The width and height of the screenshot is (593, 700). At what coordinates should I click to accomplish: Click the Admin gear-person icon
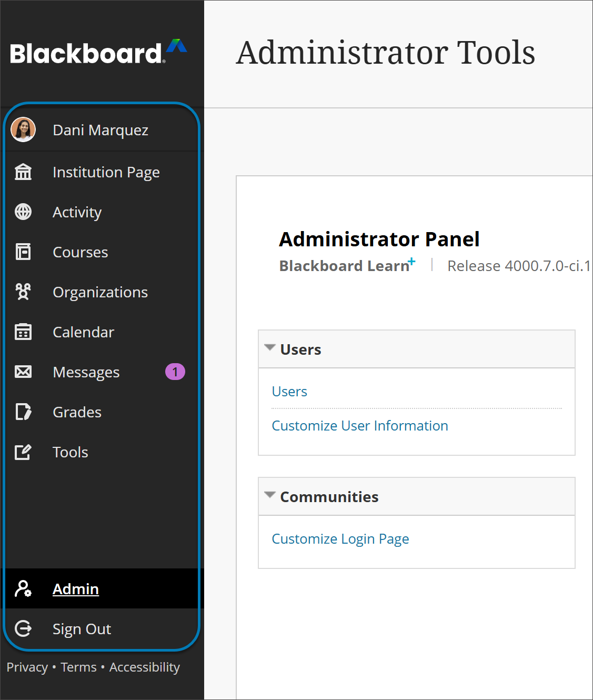click(23, 588)
